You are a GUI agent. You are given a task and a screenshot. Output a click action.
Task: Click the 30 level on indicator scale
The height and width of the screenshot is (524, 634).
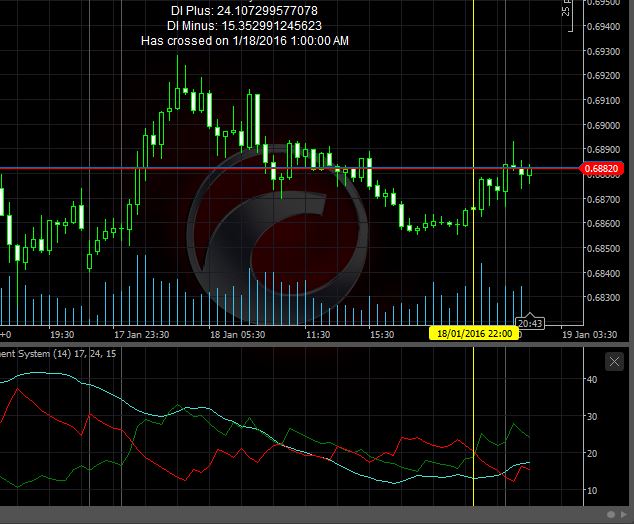[592, 416]
